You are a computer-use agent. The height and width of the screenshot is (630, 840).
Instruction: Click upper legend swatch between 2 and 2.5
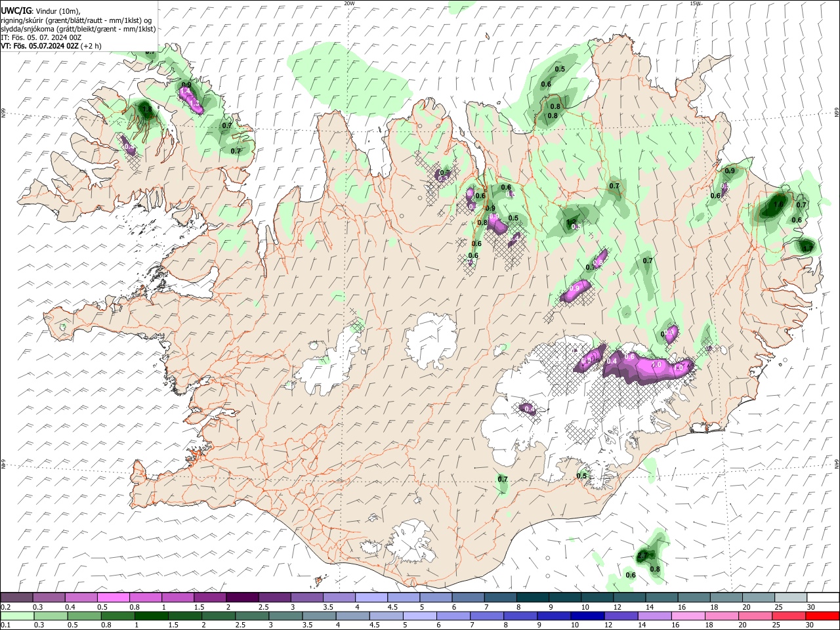241,597
